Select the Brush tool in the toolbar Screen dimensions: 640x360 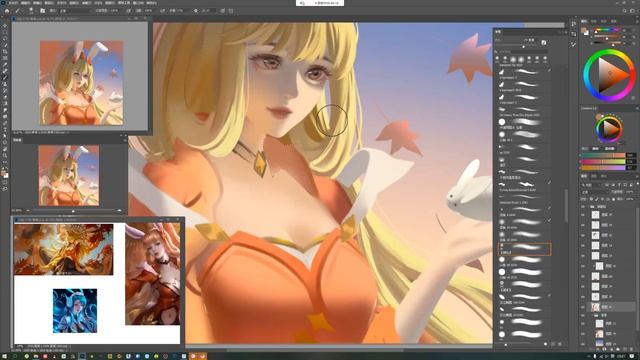pos(5,78)
